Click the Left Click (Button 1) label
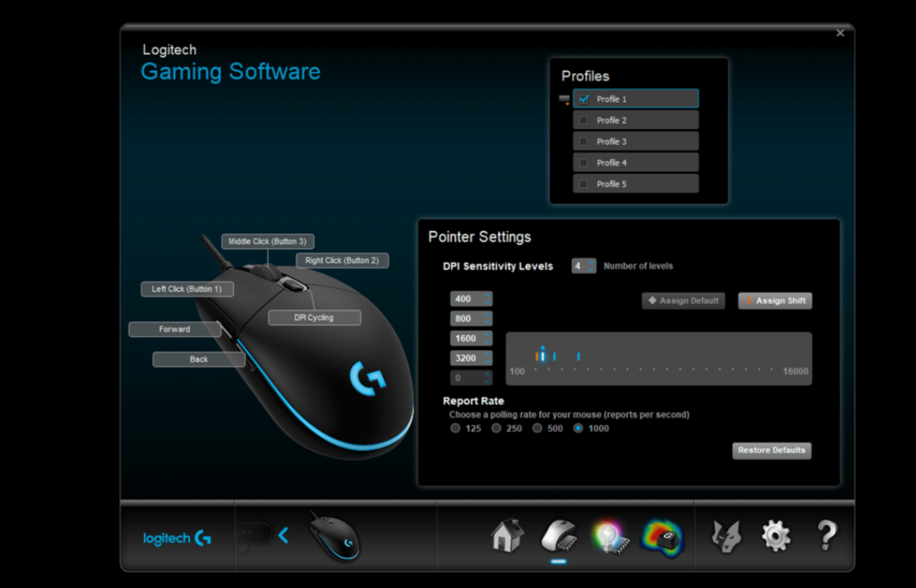The width and height of the screenshot is (916, 588). point(187,289)
